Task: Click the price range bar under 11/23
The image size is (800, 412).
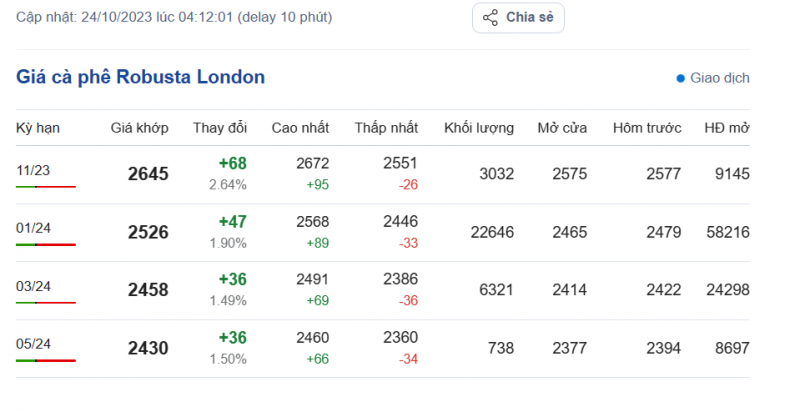Action: coord(46,187)
